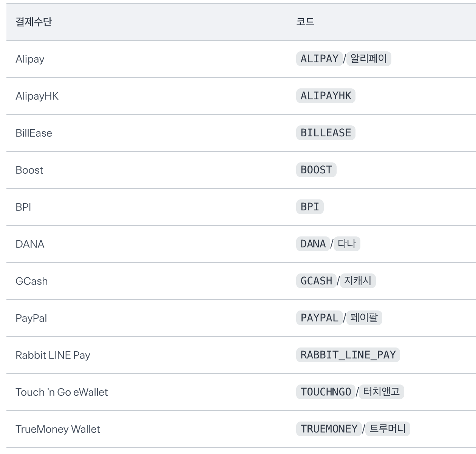Click the DANA code badge

click(313, 244)
